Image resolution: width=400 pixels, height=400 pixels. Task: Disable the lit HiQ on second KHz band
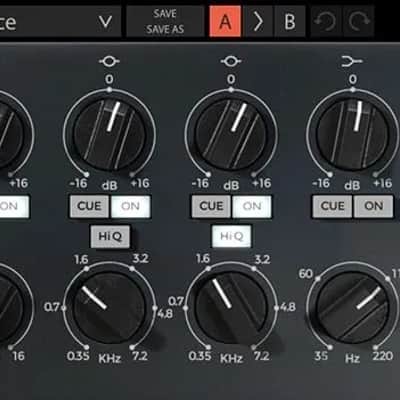(x=232, y=236)
